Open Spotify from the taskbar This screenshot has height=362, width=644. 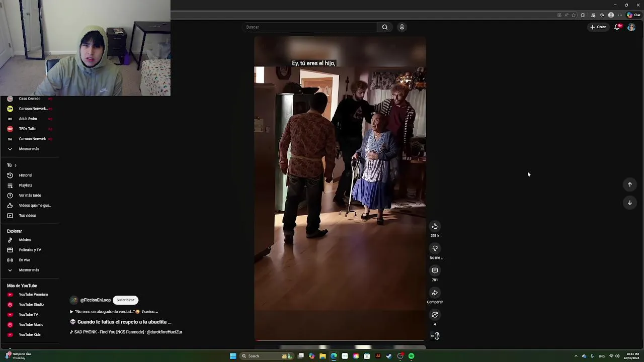411,356
